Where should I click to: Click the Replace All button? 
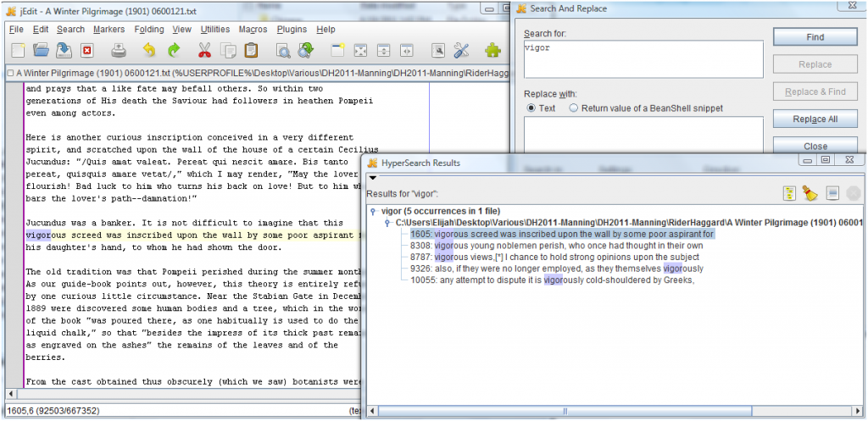(x=815, y=119)
